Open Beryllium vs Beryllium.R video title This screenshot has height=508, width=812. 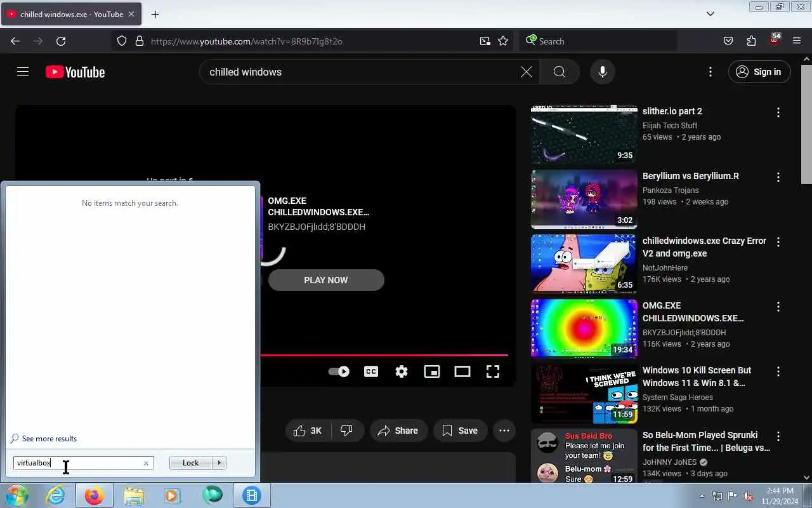(690, 176)
